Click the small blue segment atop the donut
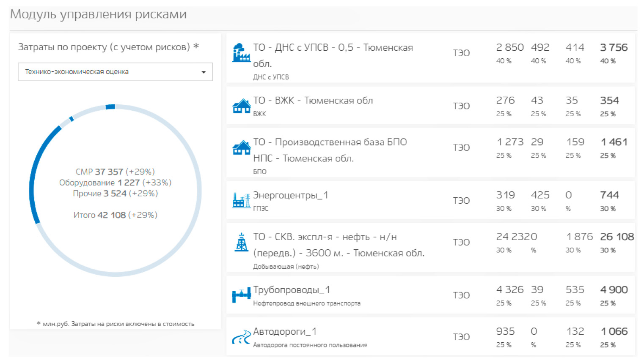Viewport: 644px width, 363px height. click(110, 107)
